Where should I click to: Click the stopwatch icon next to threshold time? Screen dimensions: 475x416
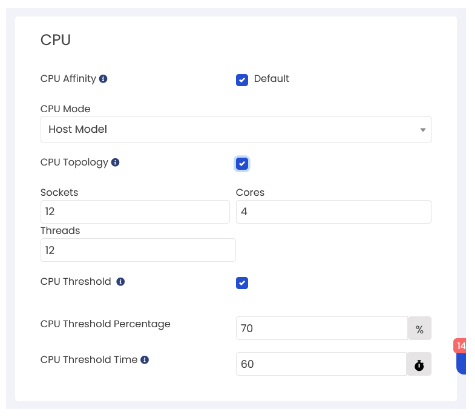[x=419, y=364]
